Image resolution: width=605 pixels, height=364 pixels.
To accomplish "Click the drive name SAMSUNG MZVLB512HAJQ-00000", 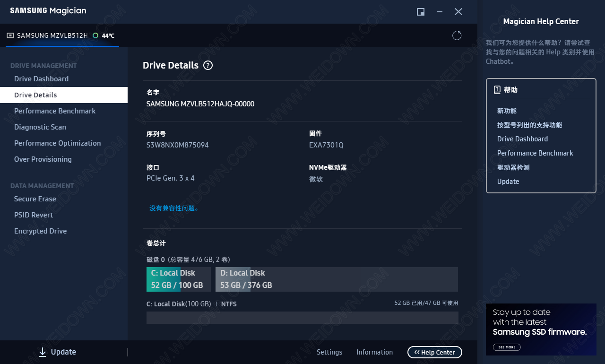I will (200, 104).
